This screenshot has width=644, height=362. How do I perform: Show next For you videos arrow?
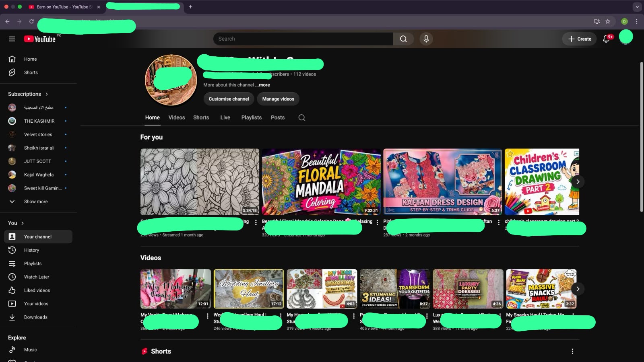pos(578,181)
